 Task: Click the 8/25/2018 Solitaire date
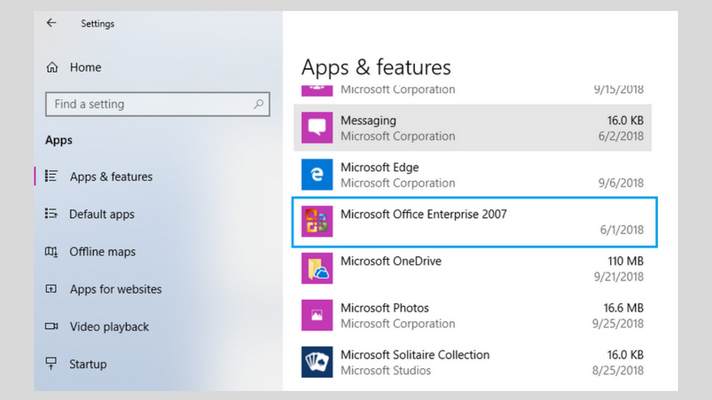coord(618,370)
